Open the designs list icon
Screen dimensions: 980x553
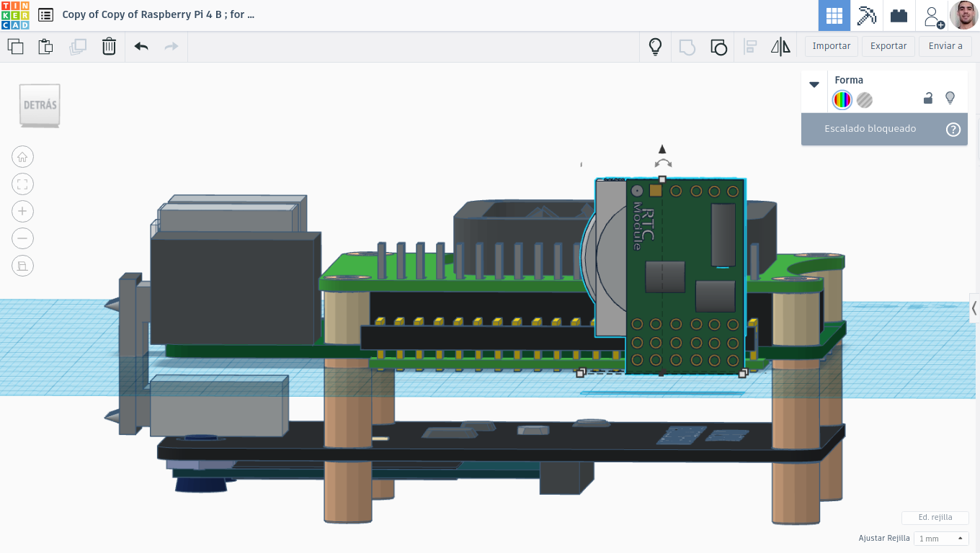[x=45, y=15]
